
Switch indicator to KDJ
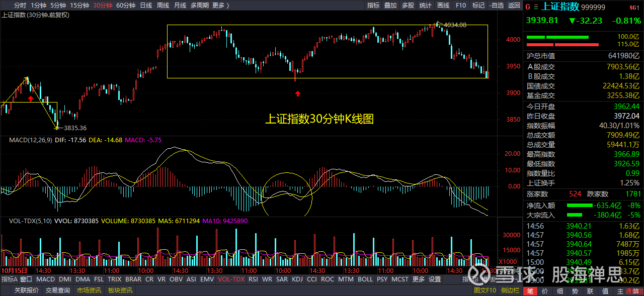click(x=297, y=279)
